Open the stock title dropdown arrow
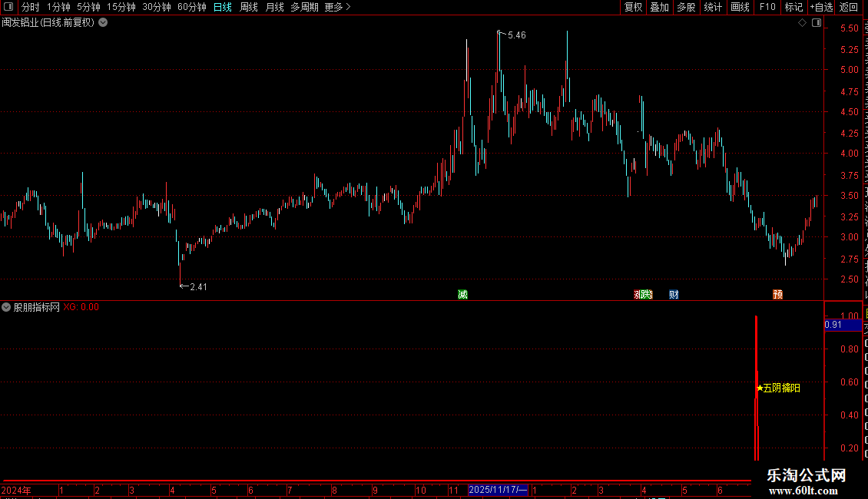 pos(103,23)
